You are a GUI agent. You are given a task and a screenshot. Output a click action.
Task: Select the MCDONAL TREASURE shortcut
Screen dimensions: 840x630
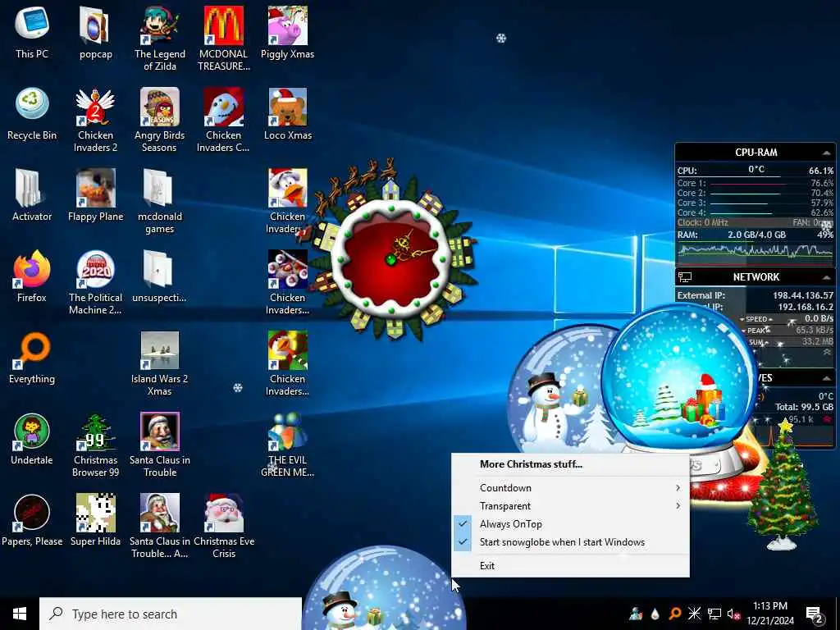(223, 39)
